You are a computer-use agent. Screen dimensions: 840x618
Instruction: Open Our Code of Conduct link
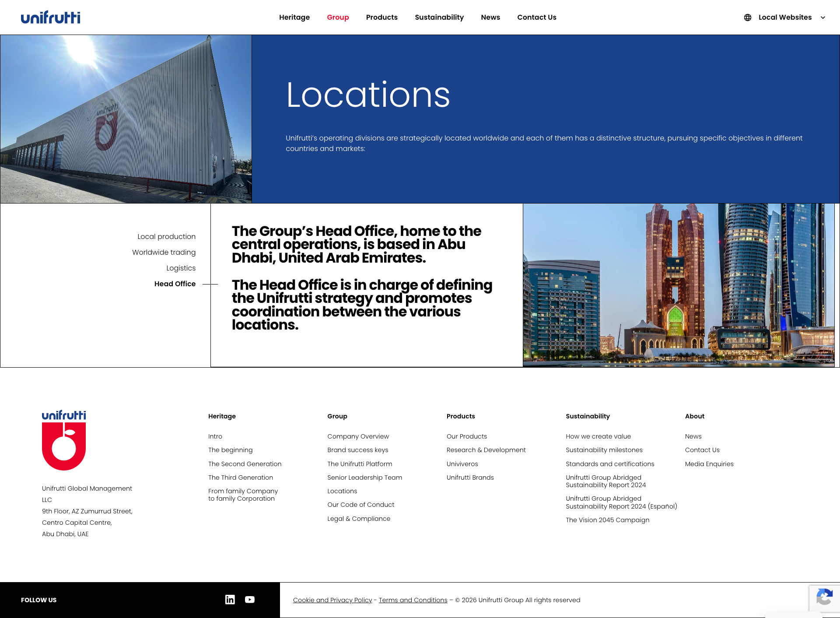[x=360, y=505]
